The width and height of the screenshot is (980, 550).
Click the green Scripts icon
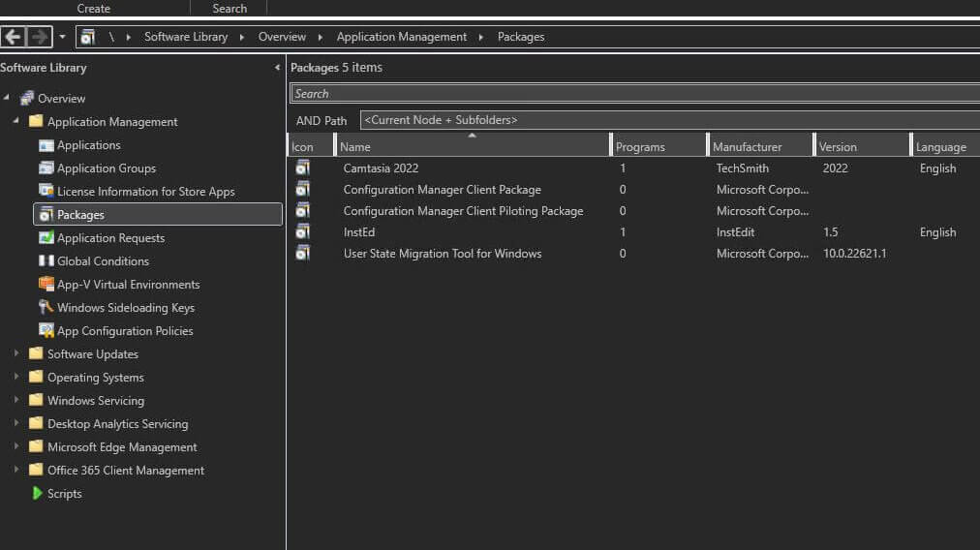click(x=37, y=493)
